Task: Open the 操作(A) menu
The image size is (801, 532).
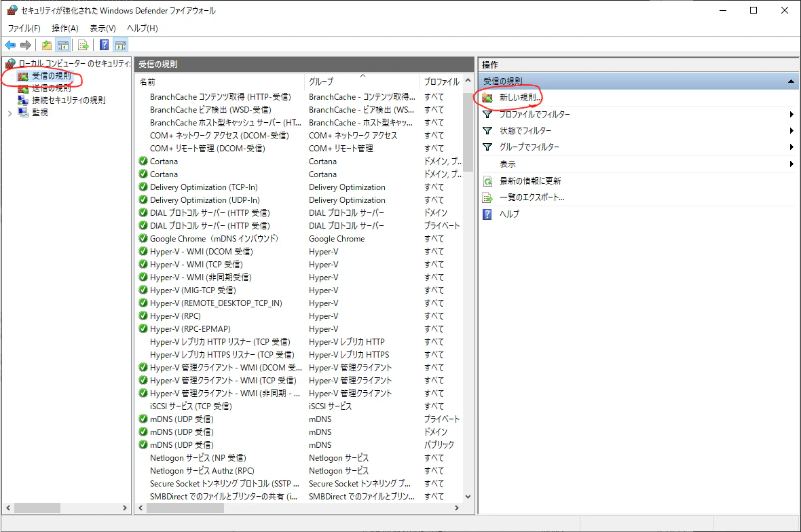Action: (x=65, y=28)
